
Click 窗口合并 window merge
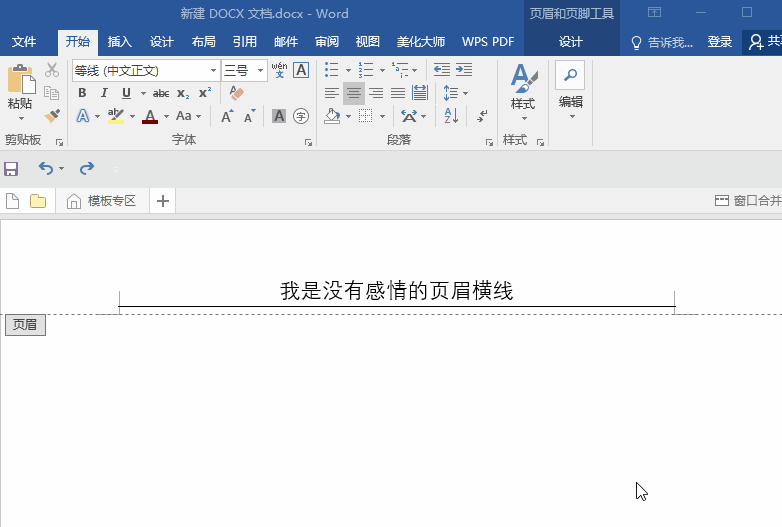point(748,200)
